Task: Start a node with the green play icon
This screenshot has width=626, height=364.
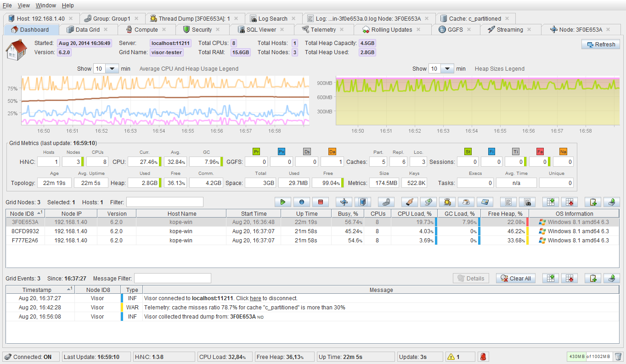Action: click(283, 202)
